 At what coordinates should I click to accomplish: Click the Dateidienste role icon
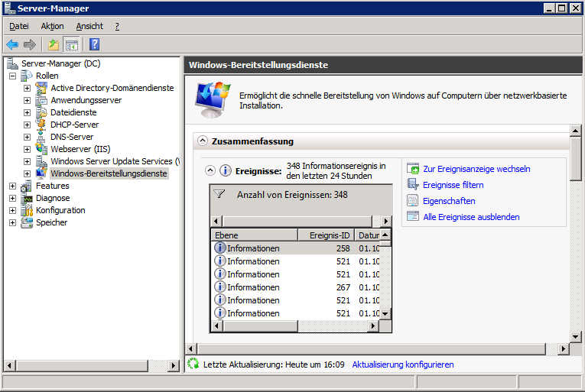(41, 112)
